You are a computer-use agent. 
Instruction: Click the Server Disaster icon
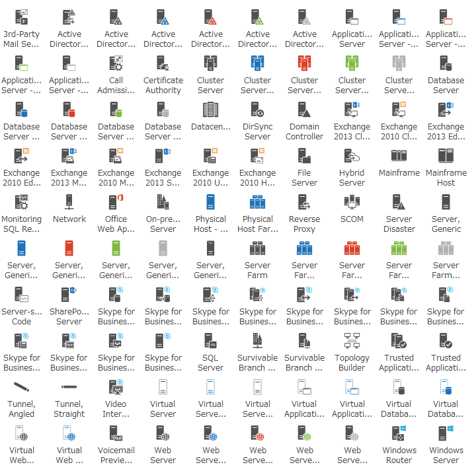(399, 203)
